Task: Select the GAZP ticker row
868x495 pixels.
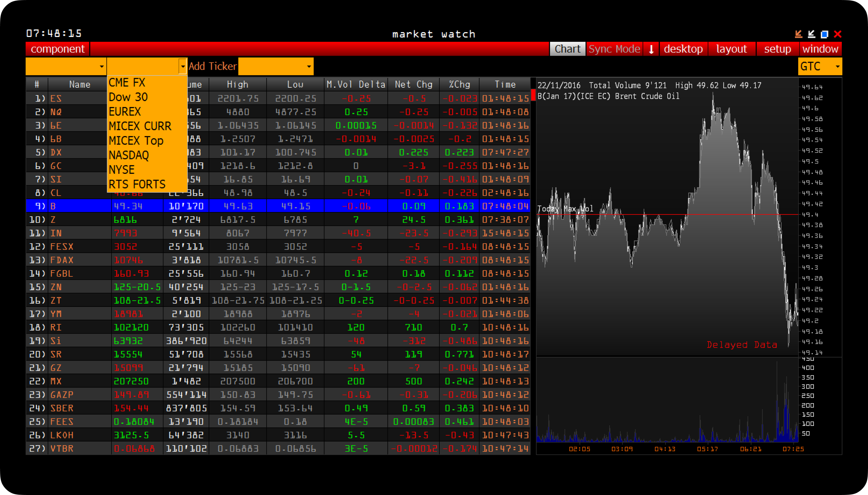Action: point(278,395)
